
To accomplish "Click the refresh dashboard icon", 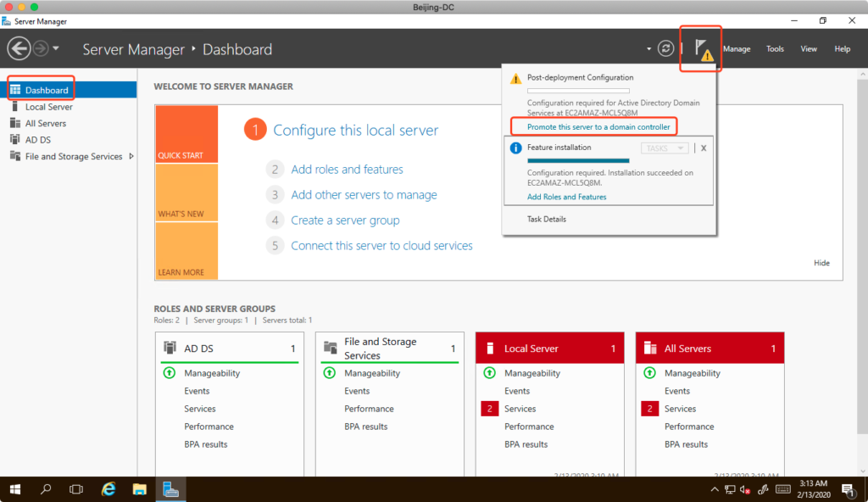I will (665, 48).
